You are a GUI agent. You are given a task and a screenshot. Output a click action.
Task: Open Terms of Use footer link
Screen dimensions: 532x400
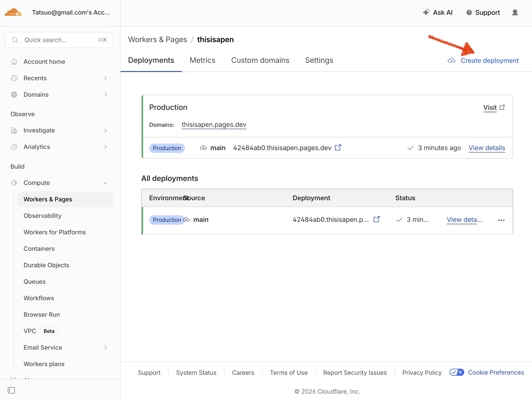(x=289, y=373)
